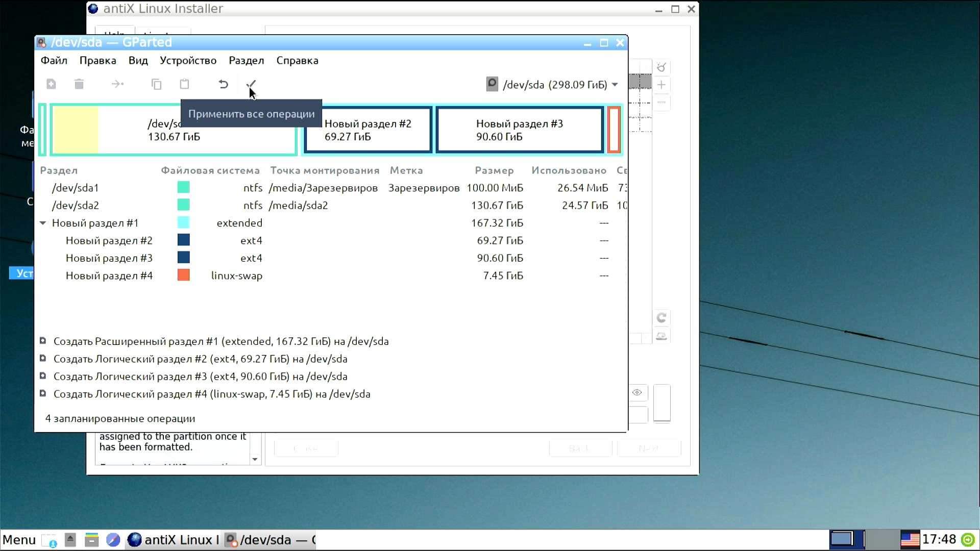Screen dimensions: 980x551
Task: Click the Метка column header
Action: click(x=406, y=170)
